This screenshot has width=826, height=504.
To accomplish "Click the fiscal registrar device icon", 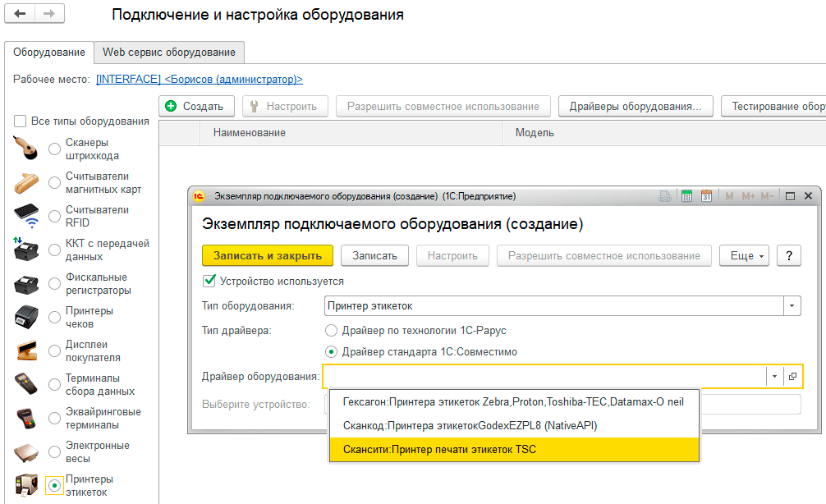I will (x=27, y=284).
